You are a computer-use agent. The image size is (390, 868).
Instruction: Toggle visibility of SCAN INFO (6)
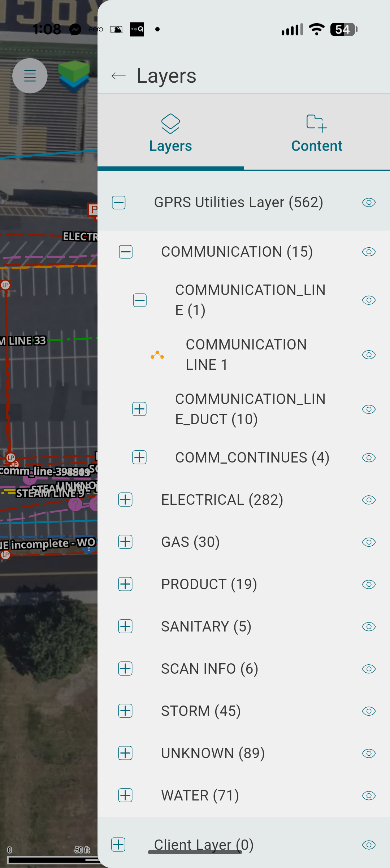click(369, 669)
